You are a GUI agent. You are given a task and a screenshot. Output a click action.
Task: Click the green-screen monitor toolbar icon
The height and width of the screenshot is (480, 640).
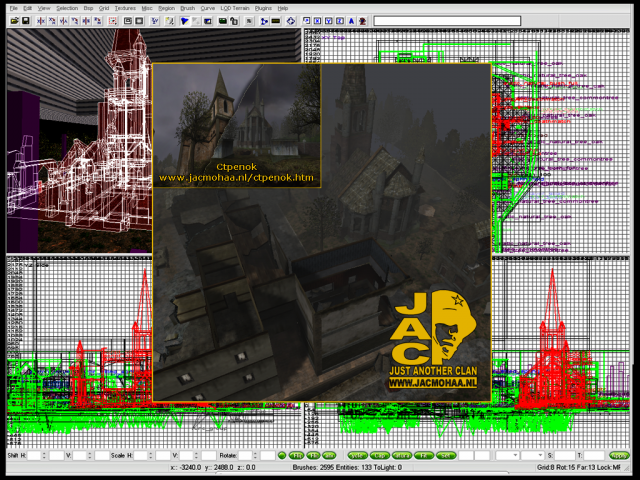click(x=223, y=21)
